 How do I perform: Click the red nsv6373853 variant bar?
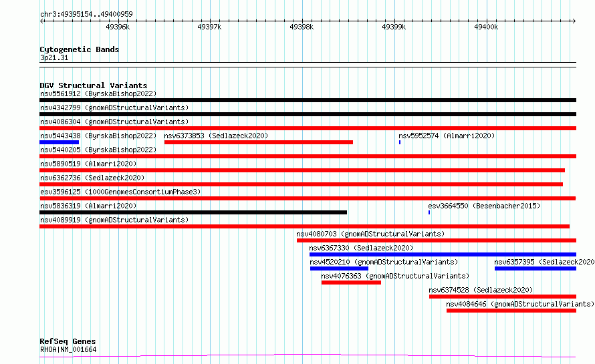(x=259, y=142)
